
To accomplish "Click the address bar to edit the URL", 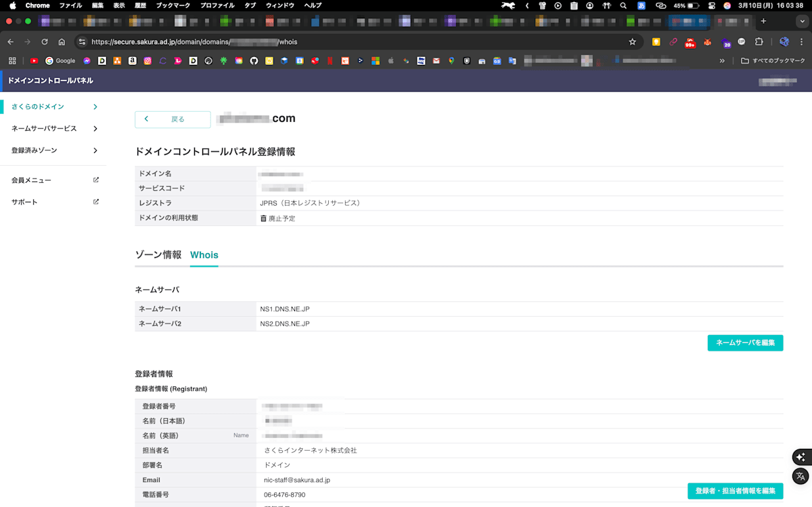I will click(338, 41).
